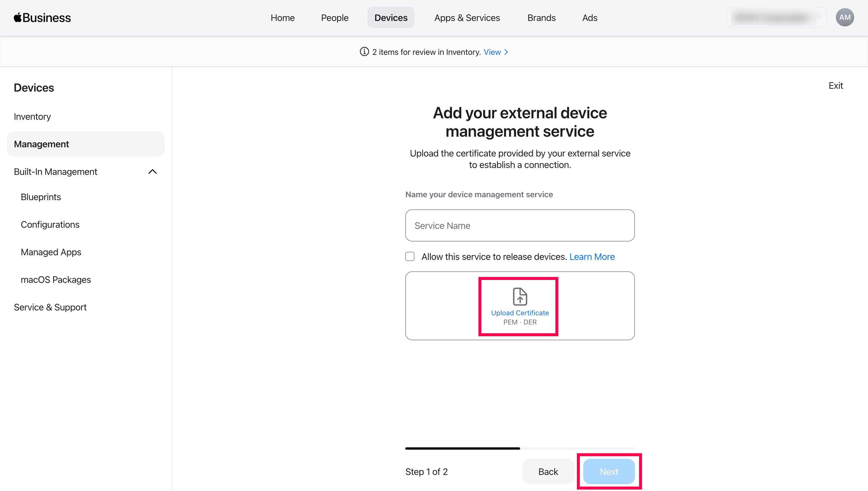Click the Service Name input field
This screenshot has width=868, height=491.
tap(520, 225)
